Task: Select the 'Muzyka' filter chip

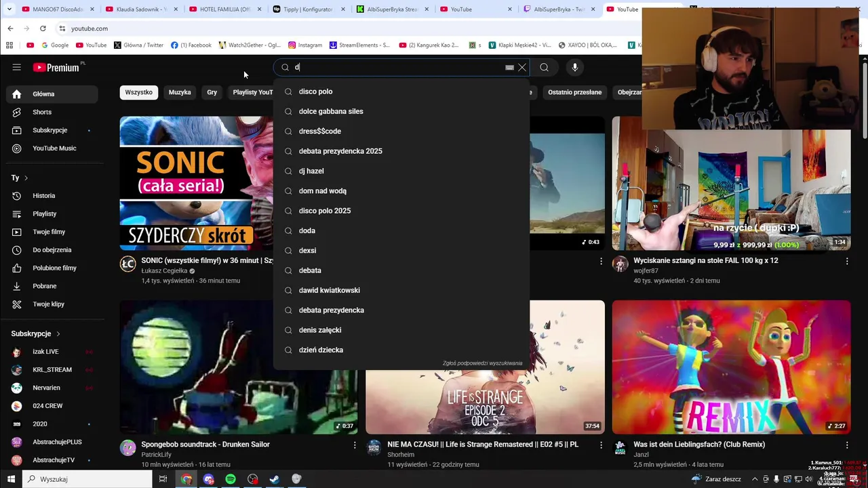Action: point(180,92)
